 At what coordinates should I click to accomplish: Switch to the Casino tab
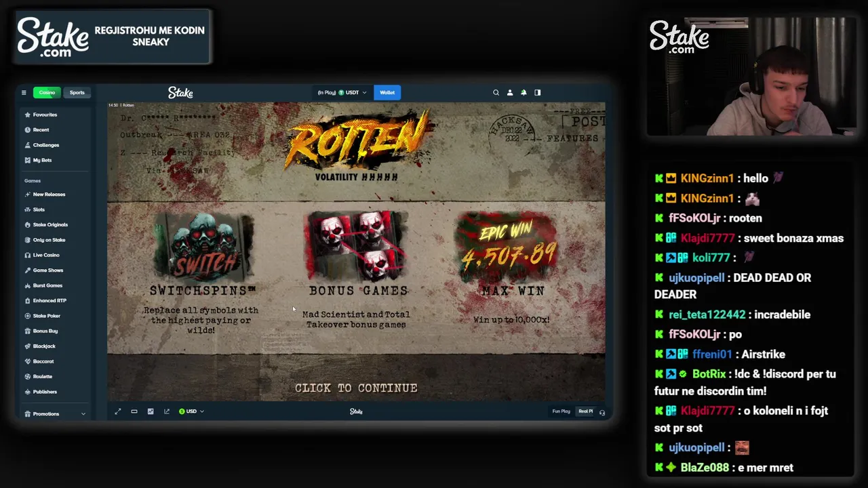click(47, 92)
